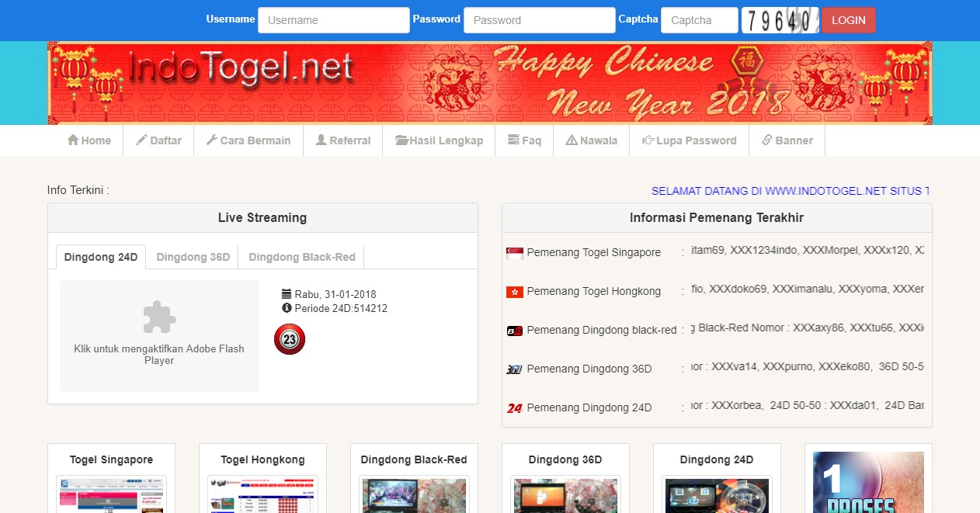Click the Pemenang Togel Hongkong label
Screen dimensions: 980x513
click(x=594, y=291)
